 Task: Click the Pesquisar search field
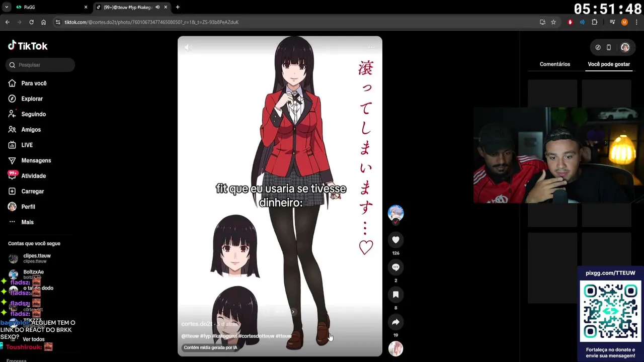pos(40,65)
